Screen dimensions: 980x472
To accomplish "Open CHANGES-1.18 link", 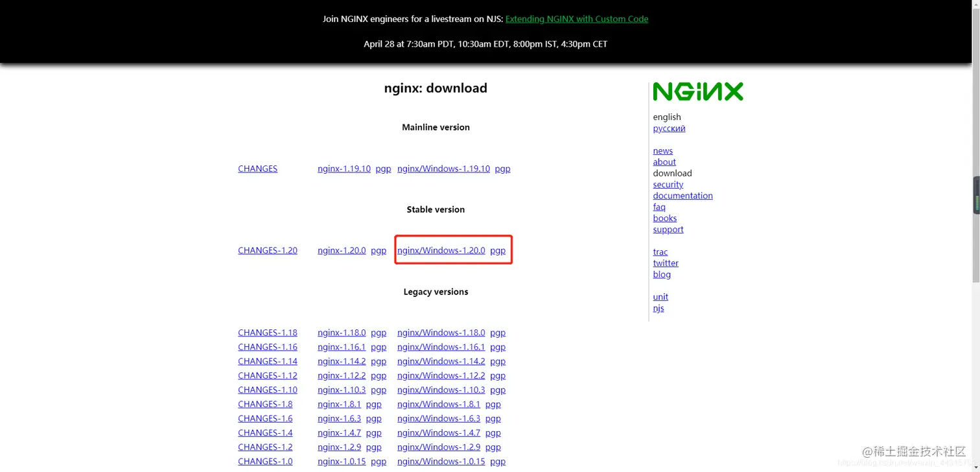I will pos(268,333).
